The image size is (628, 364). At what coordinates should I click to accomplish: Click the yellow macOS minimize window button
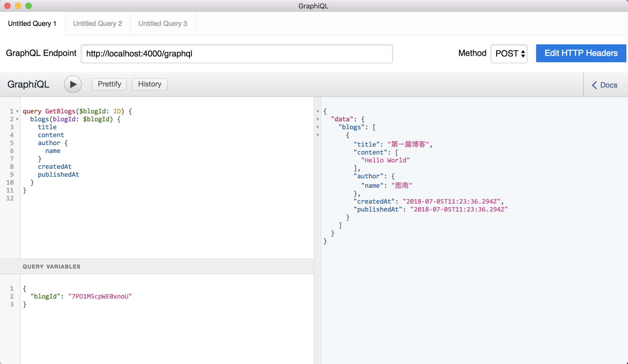(x=18, y=6)
